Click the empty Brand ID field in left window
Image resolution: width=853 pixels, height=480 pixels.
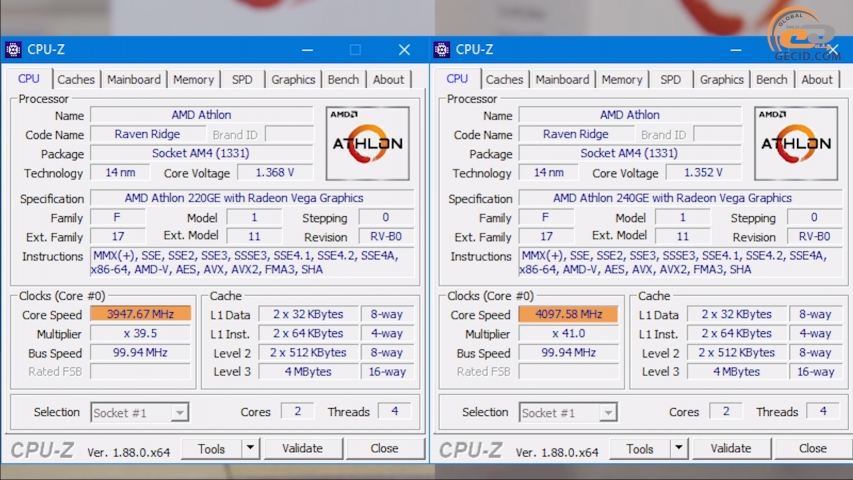pos(289,134)
